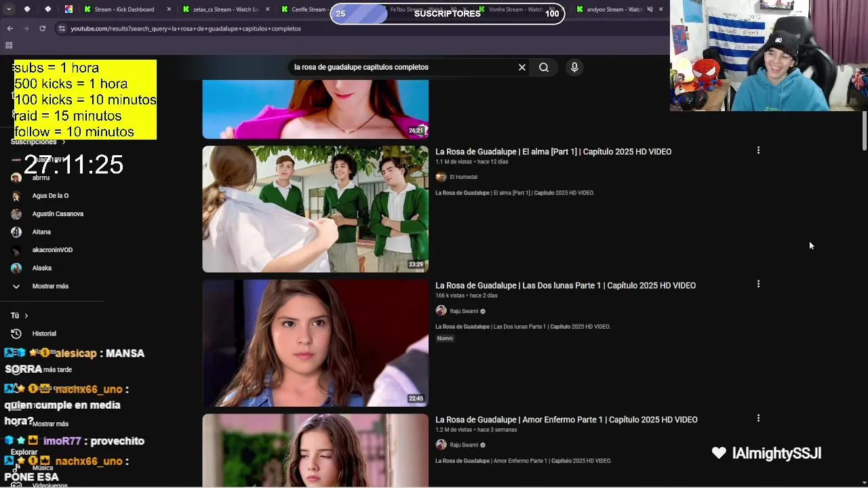Open Raju Swami channel under Amor Enfermo
Screen dimensions: 868x488
[x=464, y=445]
